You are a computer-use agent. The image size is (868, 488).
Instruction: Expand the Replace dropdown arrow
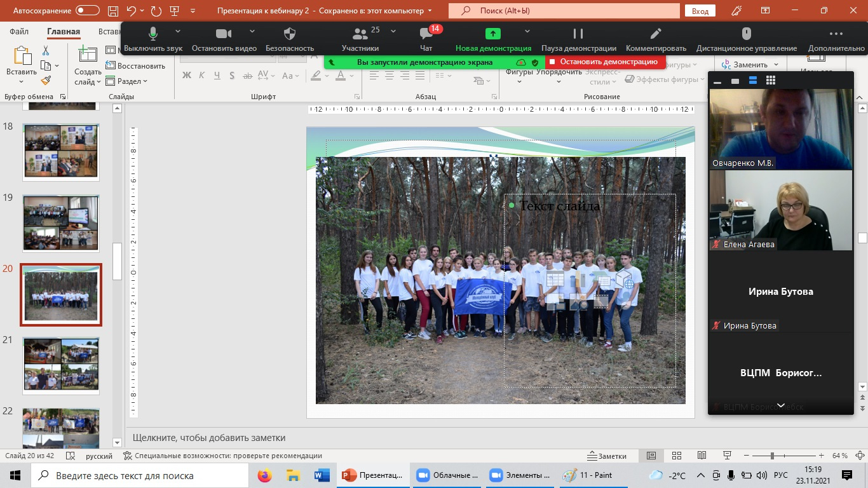click(x=775, y=65)
